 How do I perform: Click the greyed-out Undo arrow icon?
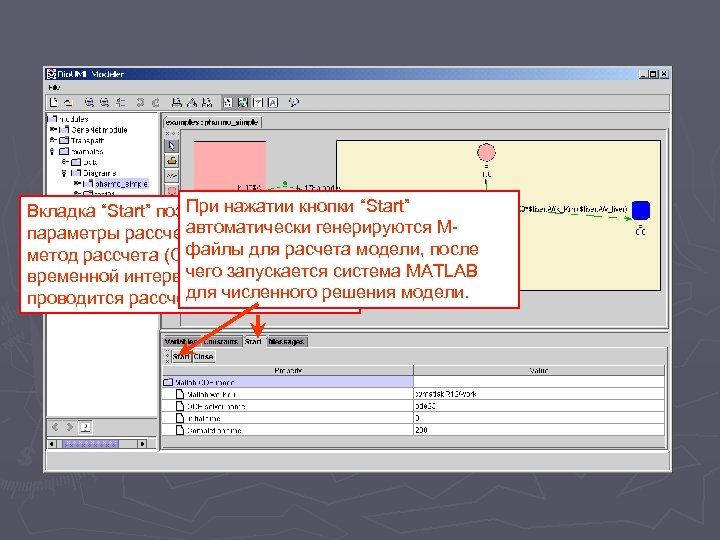(140, 102)
